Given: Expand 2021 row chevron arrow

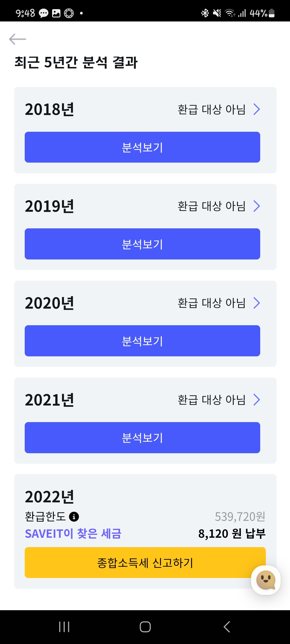Looking at the screenshot, I should pos(257,400).
